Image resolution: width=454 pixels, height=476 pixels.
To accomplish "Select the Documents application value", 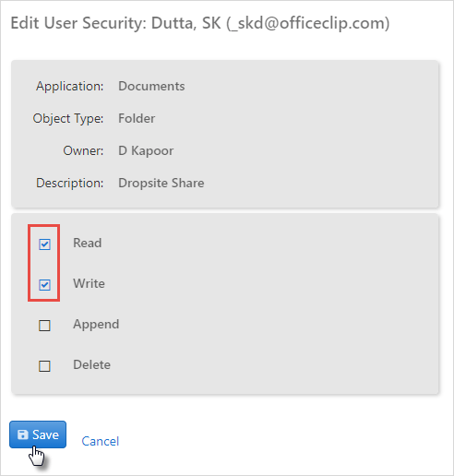I will 151,86.
